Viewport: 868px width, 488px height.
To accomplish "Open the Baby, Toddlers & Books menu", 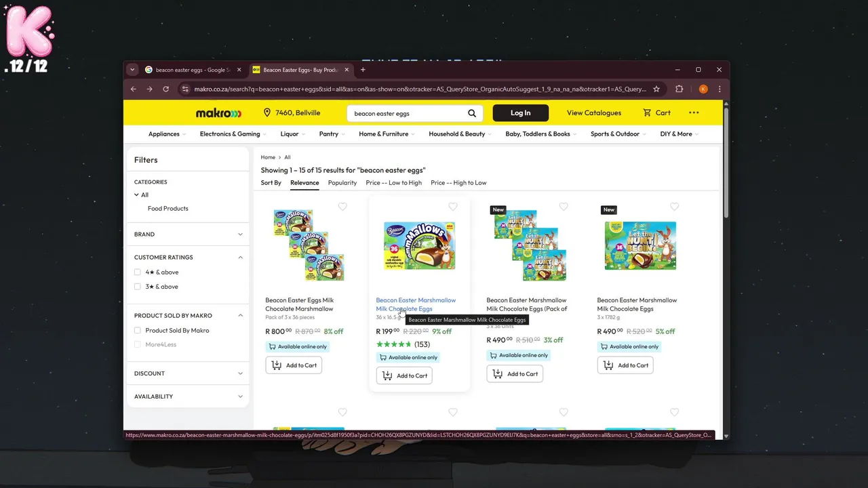I will coord(540,134).
